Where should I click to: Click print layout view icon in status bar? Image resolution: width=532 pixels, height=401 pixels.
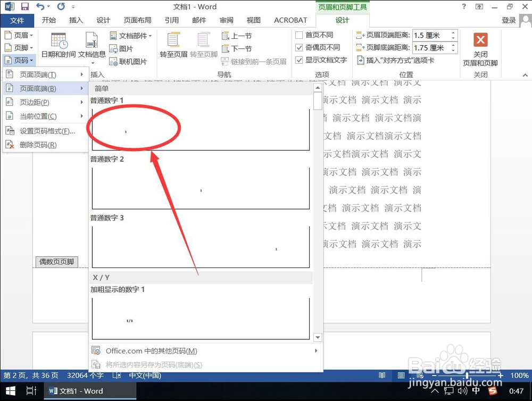(x=401, y=375)
